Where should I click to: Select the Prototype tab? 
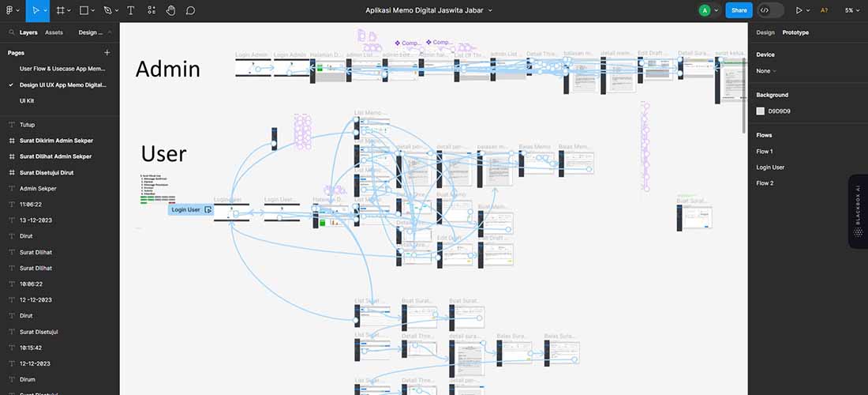(x=795, y=32)
